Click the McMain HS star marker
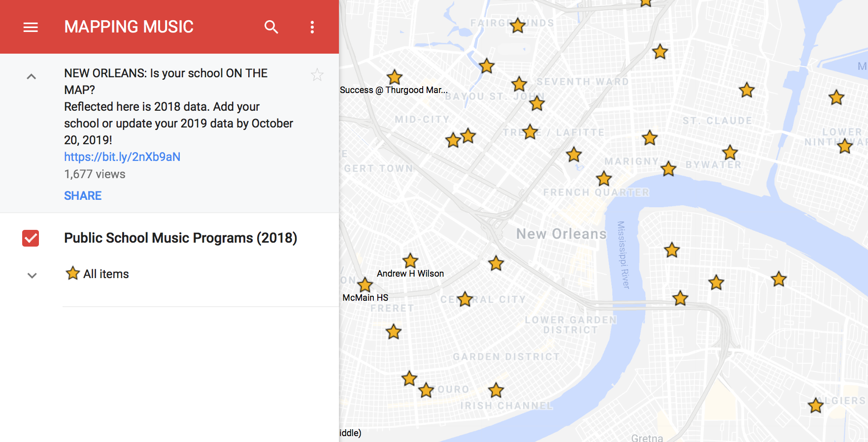The width and height of the screenshot is (868, 442). tap(365, 284)
